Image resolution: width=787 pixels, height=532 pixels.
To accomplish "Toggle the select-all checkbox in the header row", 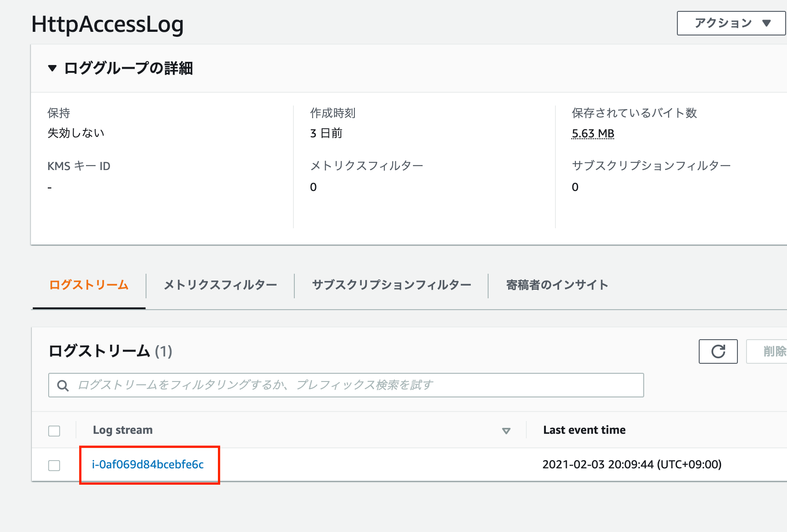I will coord(54,430).
